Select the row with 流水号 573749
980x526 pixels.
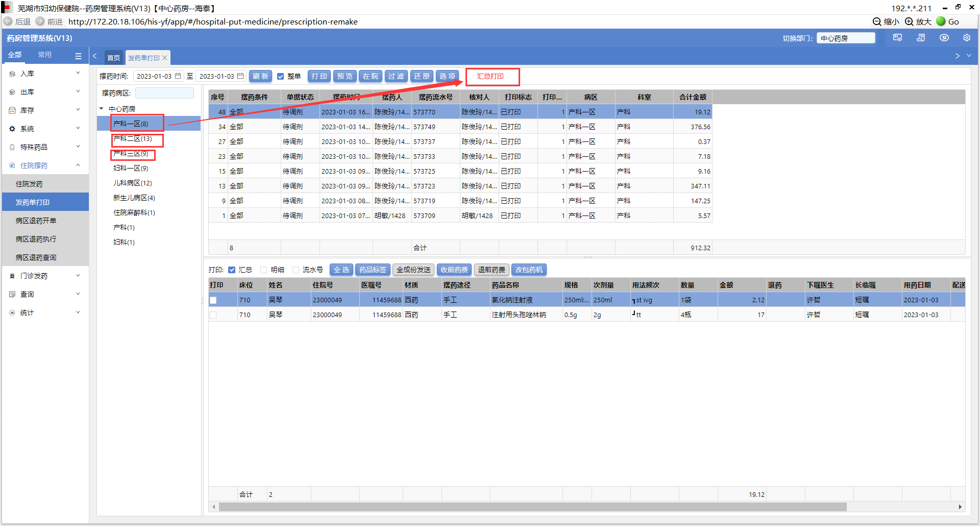[x=460, y=127]
